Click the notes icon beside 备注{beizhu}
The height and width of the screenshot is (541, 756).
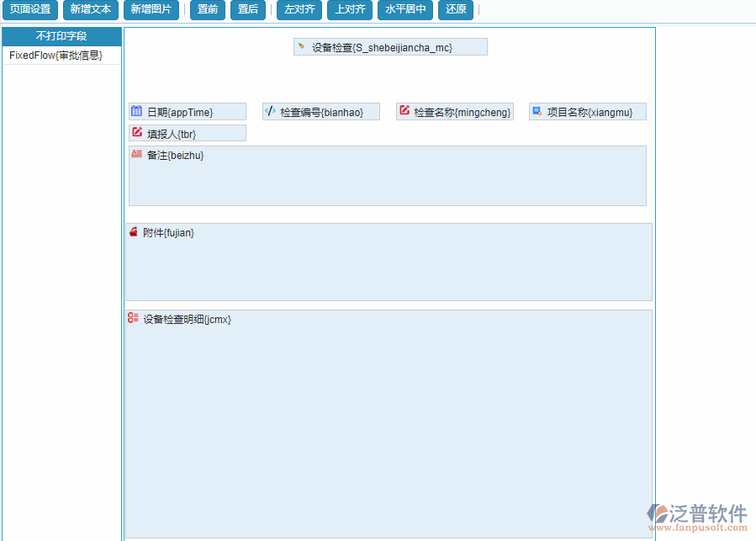coord(135,154)
